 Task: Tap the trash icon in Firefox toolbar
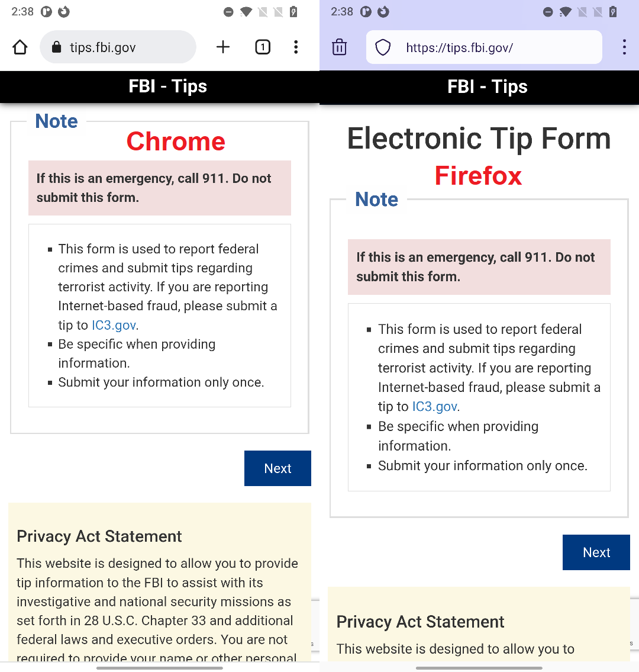pyautogui.click(x=339, y=47)
